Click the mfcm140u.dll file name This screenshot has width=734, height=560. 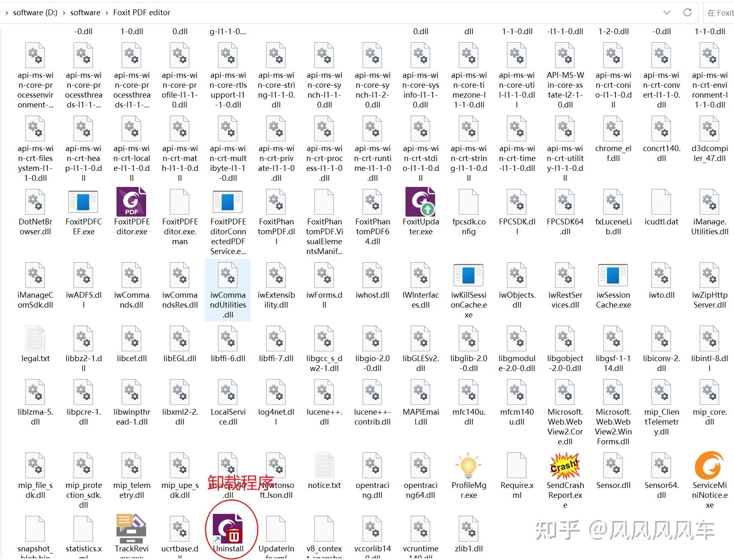pos(517,417)
